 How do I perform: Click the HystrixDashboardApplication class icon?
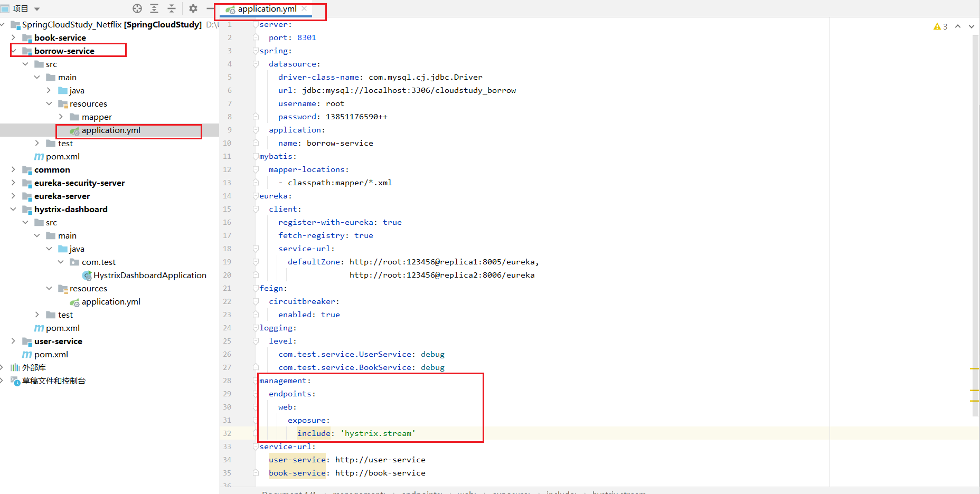[87, 275]
